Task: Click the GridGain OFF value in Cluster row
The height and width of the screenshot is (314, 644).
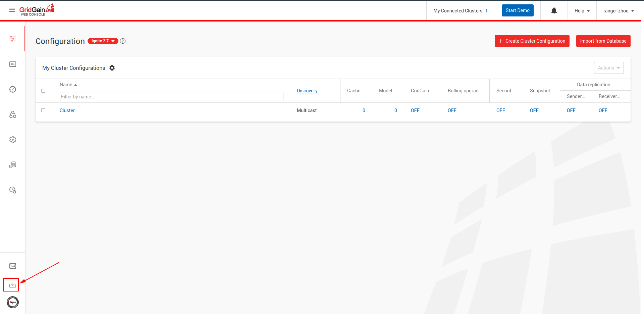Action: (x=415, y=110)
